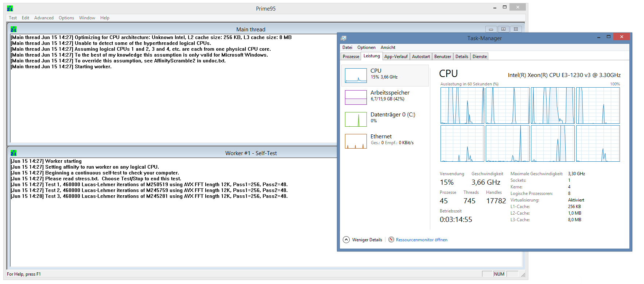Open the Test menu in Prime95
644x284 pixels.
pyautogui.click(x=13, y=18)
